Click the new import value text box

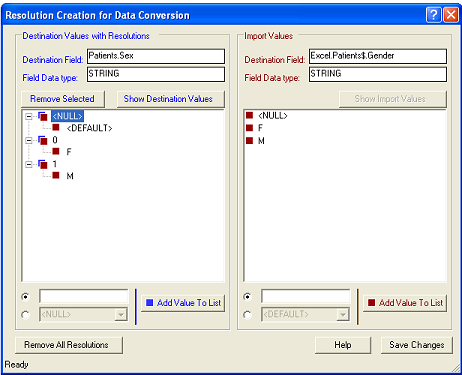(306, 296)
